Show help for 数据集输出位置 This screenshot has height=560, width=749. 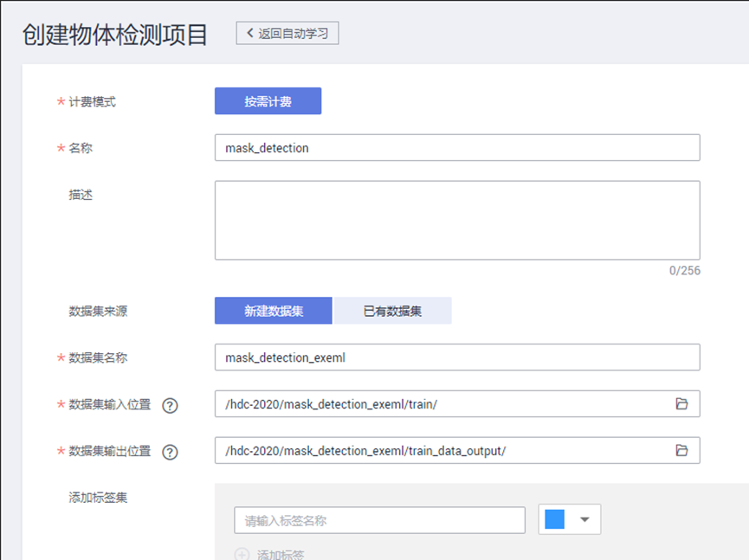point(170,451)
